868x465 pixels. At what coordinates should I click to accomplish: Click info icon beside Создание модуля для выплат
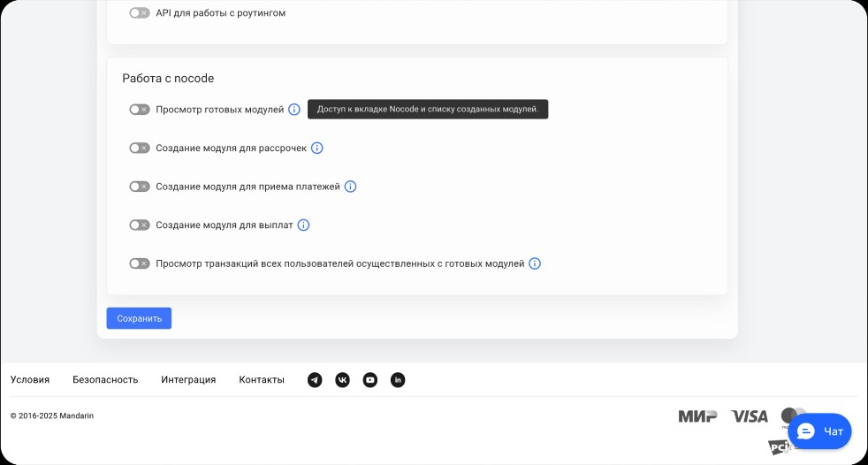303,225
